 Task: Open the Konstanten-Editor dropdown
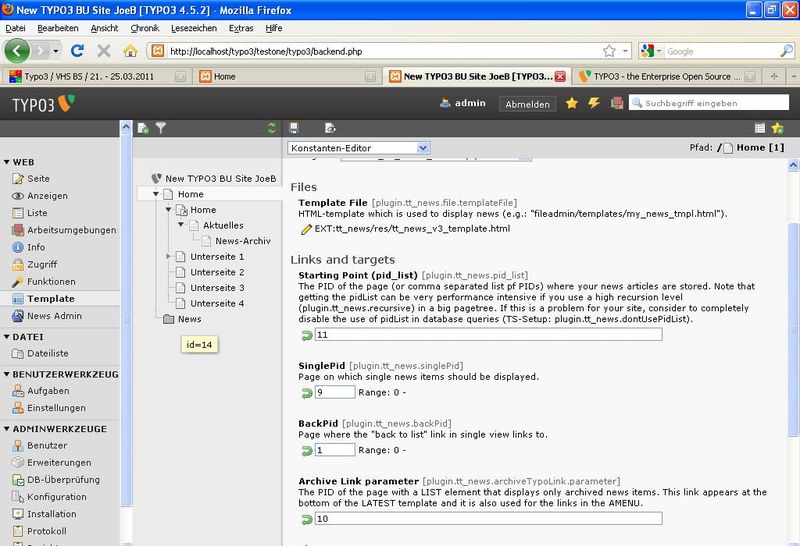pyautogui.click(x=359, y=148)
